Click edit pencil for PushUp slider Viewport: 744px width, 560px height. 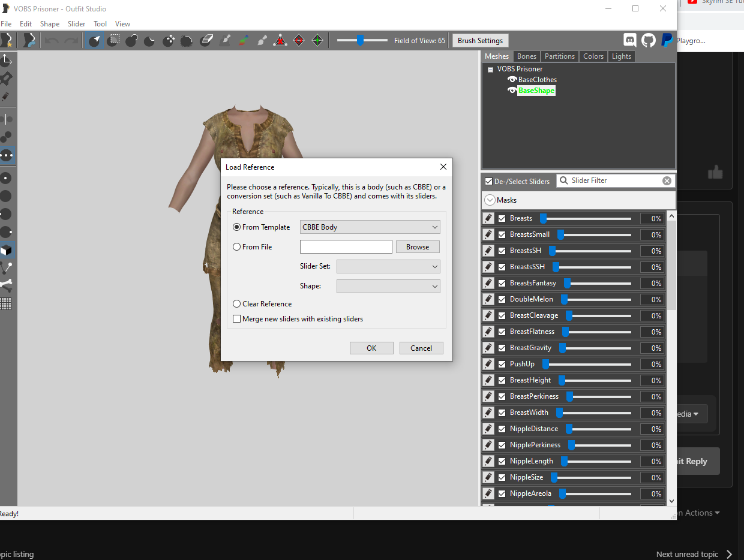[x=488, y=364]
